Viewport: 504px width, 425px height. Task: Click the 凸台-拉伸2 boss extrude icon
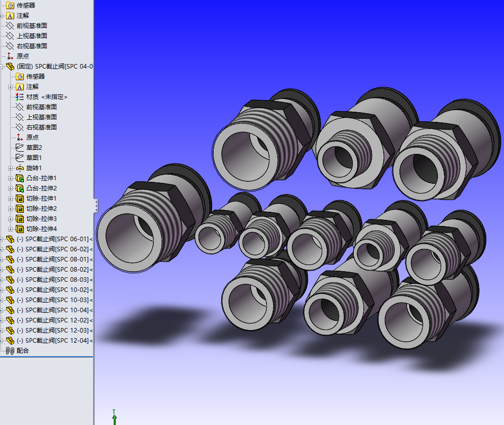pos(20,188)
